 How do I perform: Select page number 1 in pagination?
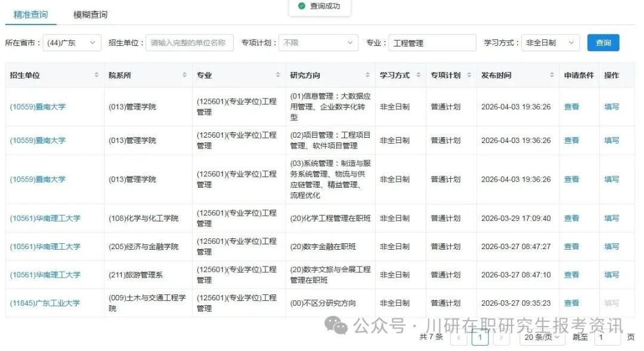(480, 337)
